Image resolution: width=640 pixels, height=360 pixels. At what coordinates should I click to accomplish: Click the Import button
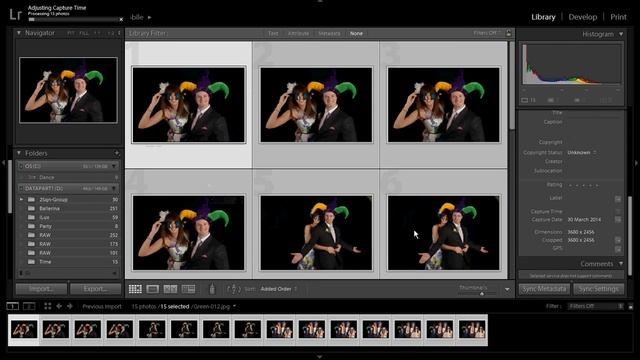click(41, 289)
